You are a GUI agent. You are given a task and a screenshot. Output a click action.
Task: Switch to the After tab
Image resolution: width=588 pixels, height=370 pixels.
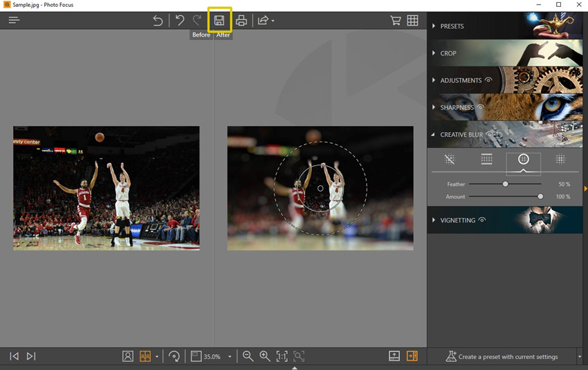pos(223,35)
